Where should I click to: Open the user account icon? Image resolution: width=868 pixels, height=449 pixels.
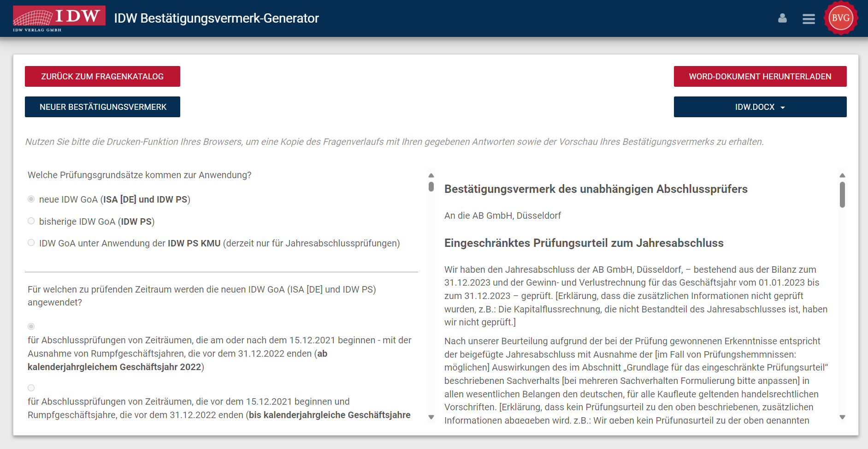pyautogui.click(x=782, y=18)
